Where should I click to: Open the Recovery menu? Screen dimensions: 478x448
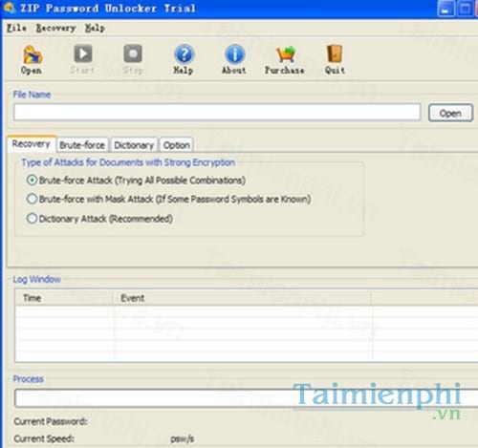(55, 28)
